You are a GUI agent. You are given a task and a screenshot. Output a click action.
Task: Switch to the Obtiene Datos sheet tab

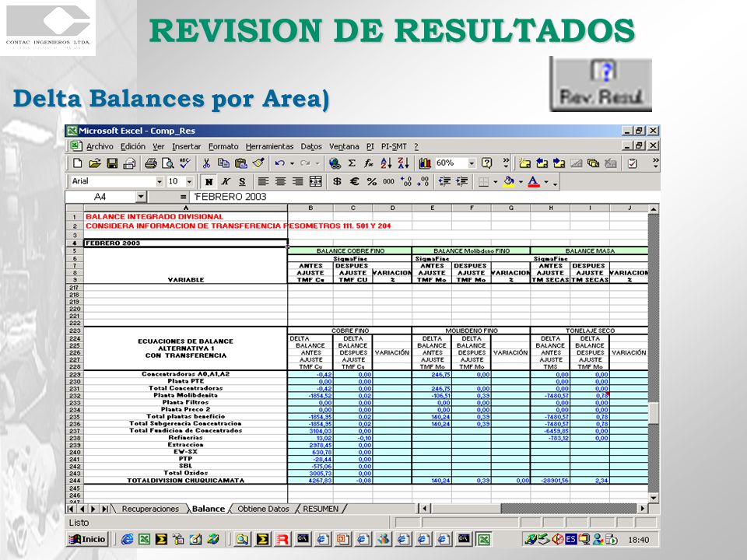coord(263,509)
